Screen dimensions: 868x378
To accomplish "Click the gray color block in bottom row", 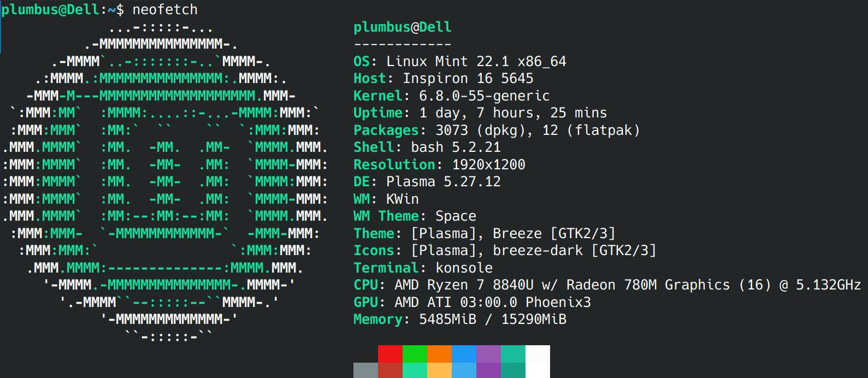I will 365,370.
